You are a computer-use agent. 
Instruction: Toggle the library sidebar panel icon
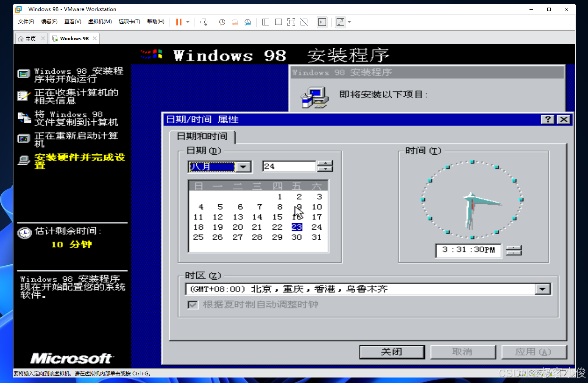[266, 22]
